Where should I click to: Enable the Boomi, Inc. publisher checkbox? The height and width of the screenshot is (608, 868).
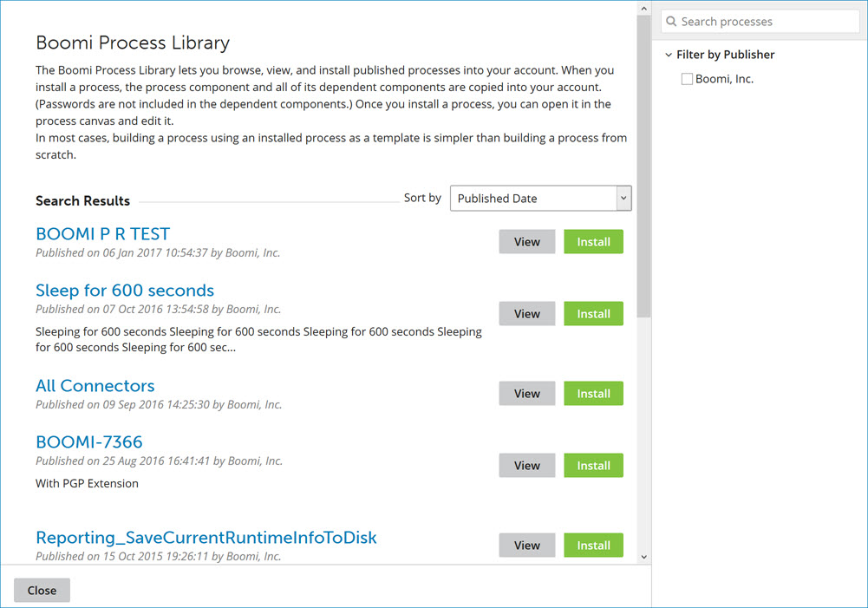pyautogui.click(x=687, y=78)
